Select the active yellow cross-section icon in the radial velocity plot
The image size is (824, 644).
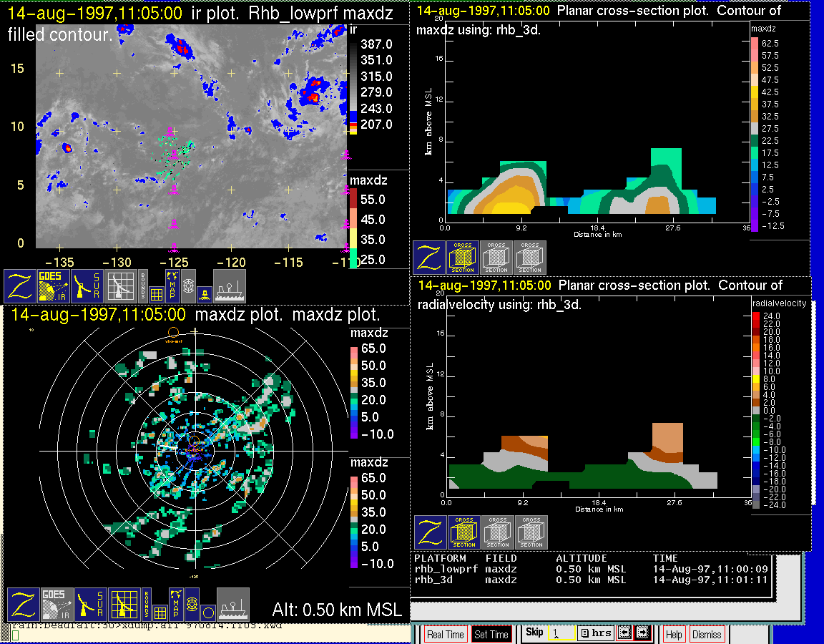coord(464,532)
